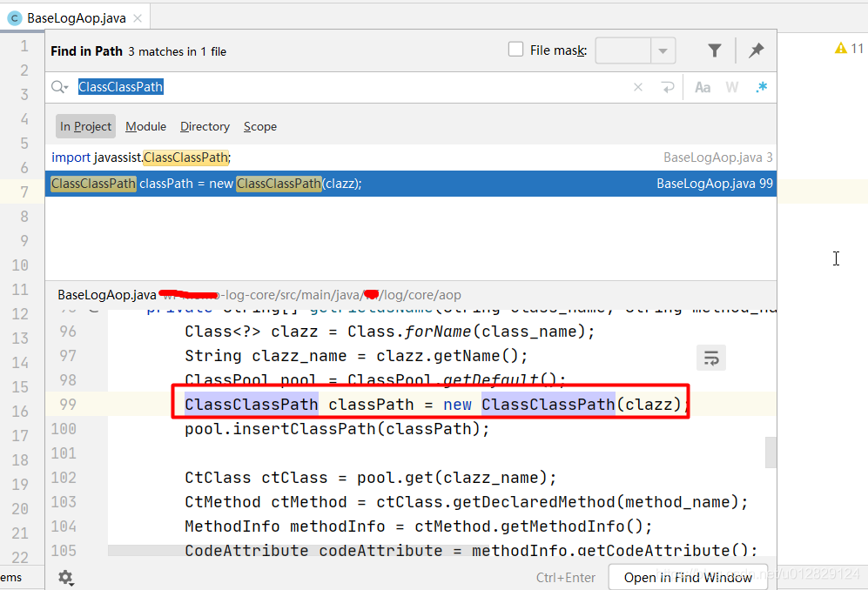Close the BaseLogAop.java tab
This screenshot has height=590, width=868.
pyautogui.click(x=138, y=18)
